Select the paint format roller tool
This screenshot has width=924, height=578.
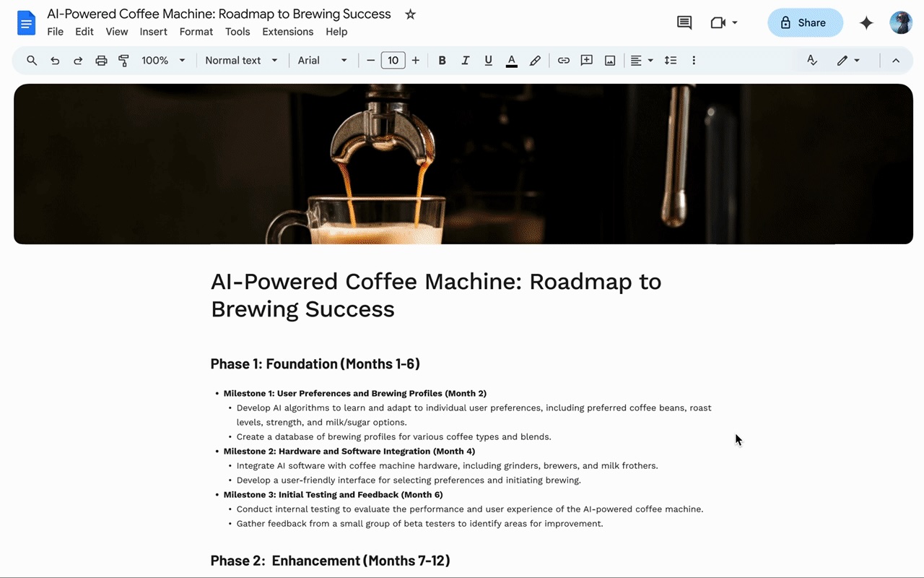(123, 61)
